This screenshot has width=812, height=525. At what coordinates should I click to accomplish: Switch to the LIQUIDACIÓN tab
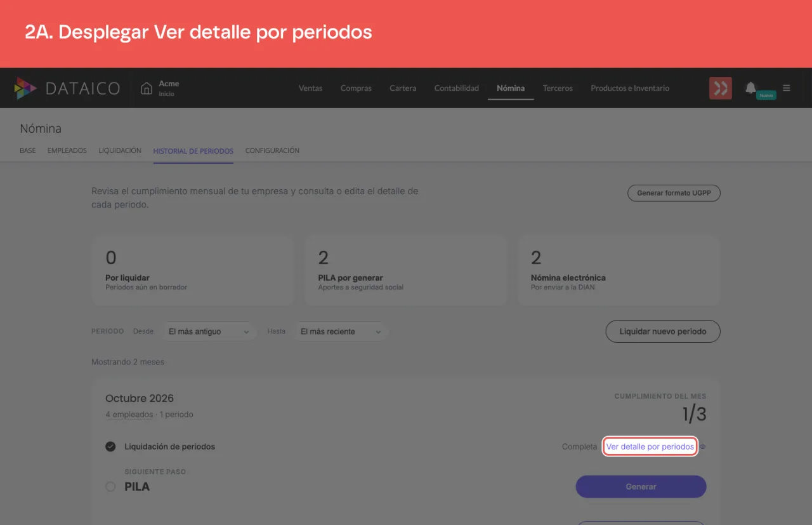[x=120, y=151]
